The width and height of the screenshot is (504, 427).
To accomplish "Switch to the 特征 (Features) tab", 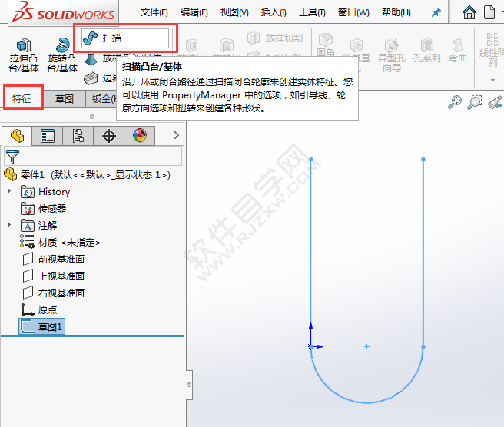I will (x=22, y=98).
